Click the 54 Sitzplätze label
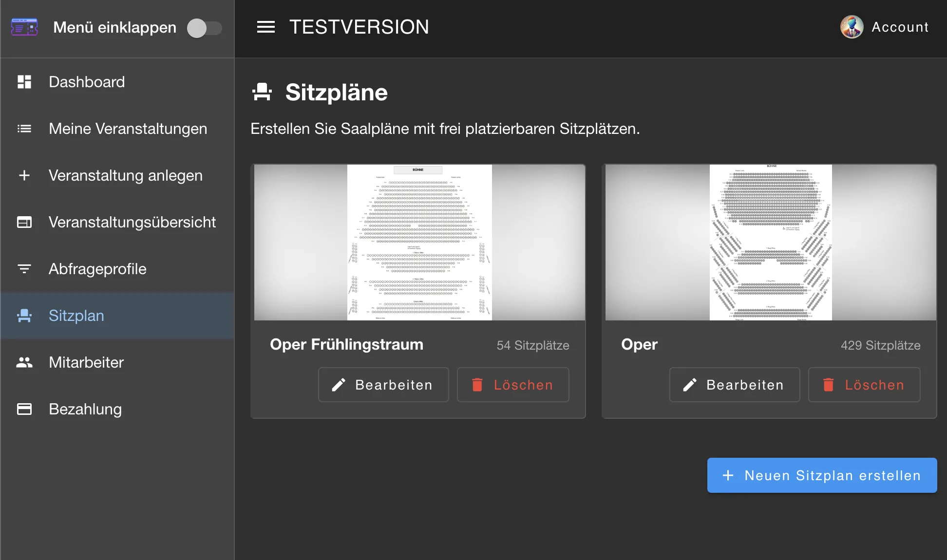The image size is (947, 560). [x=533, y=345]
